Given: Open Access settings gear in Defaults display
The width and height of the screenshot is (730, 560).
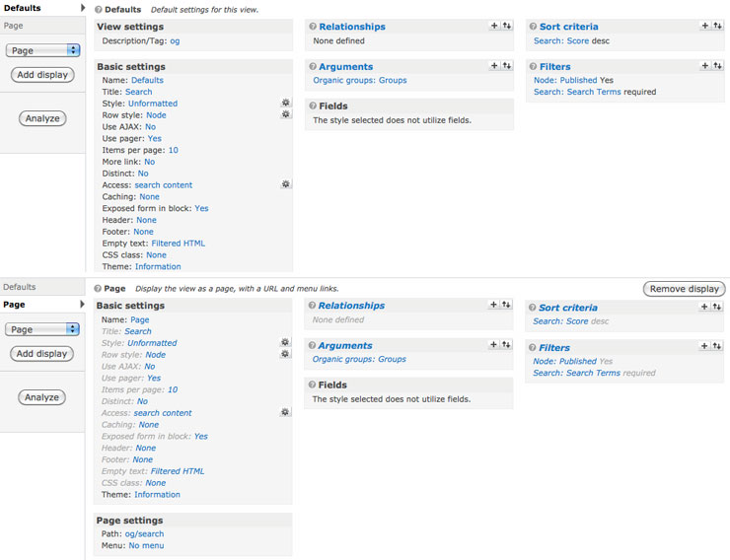Looking at the screenshot, I should pyautogui.click(x=286, y=184).
